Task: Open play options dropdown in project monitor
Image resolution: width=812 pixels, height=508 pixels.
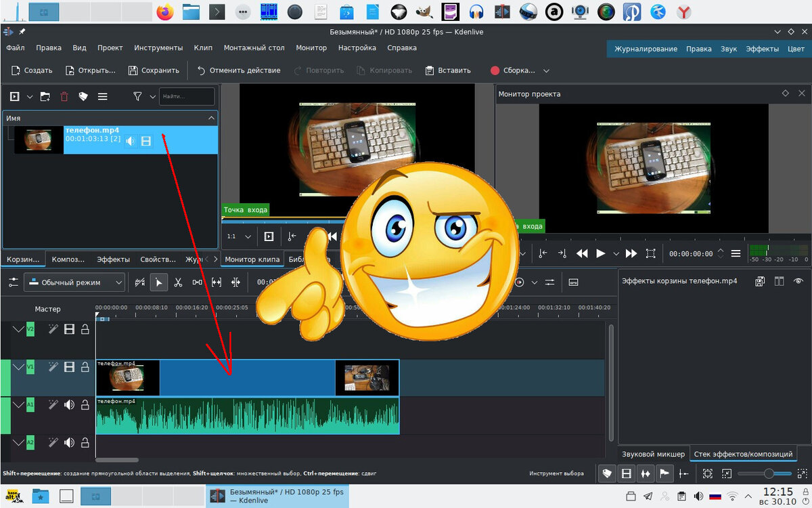Action: [x=616, y=253]
